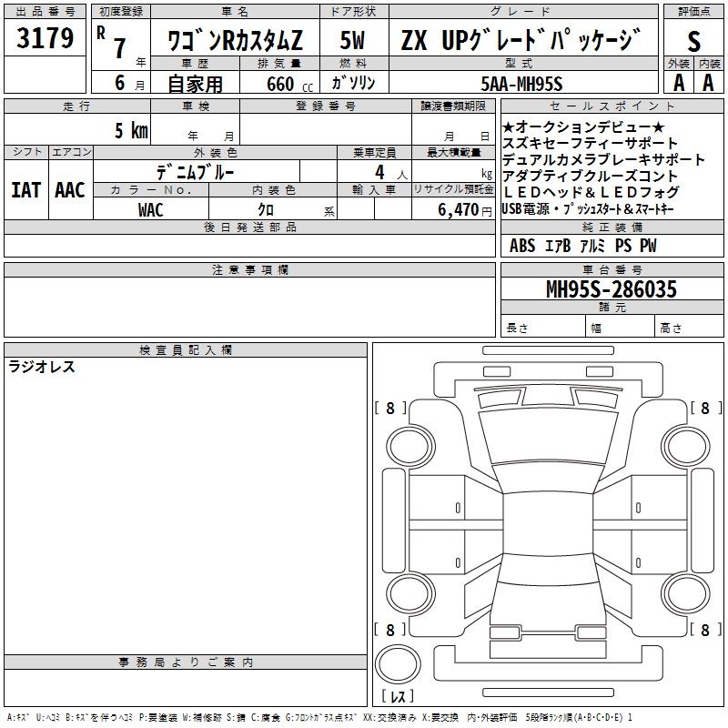Click 登録番号 header label
The image size is (728, 728).
[x=326, y=106]
